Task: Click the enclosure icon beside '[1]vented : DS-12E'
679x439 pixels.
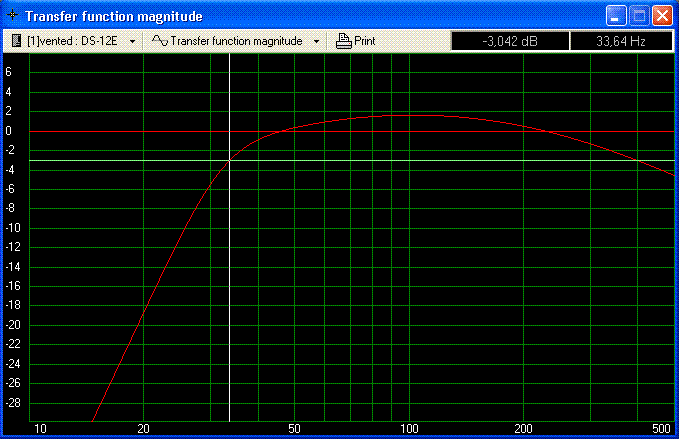Action: (x=17, y=41)
